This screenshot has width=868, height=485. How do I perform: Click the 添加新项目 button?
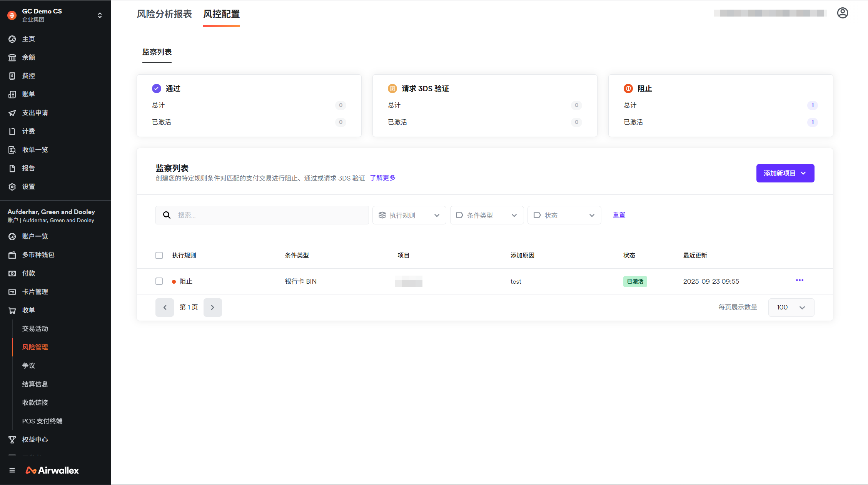[x=785, y=173]
